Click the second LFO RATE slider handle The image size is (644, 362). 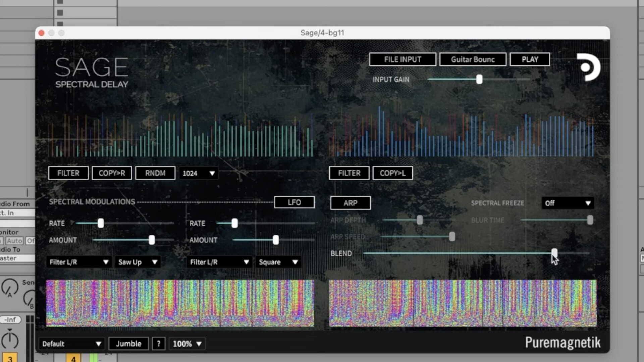point(235,223)
